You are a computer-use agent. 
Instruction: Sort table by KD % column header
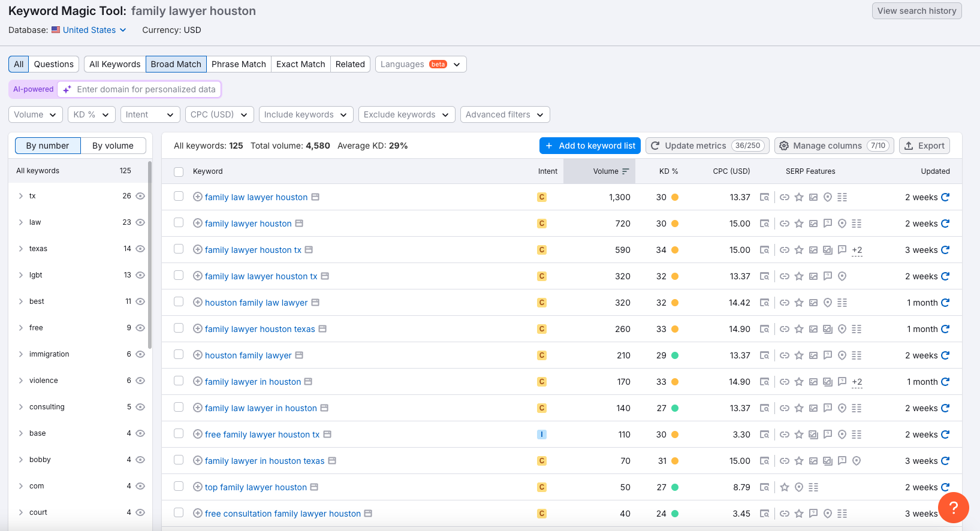pos(668,171)
